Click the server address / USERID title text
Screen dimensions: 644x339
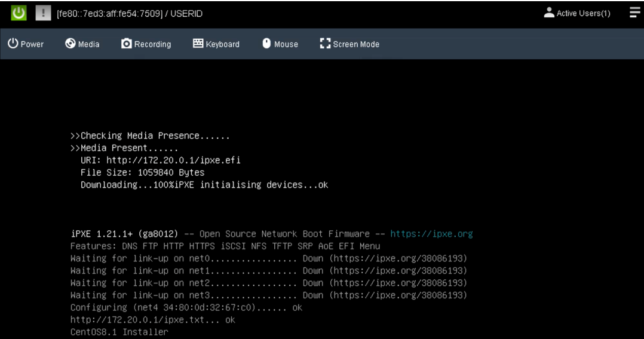tap(130, 14)
